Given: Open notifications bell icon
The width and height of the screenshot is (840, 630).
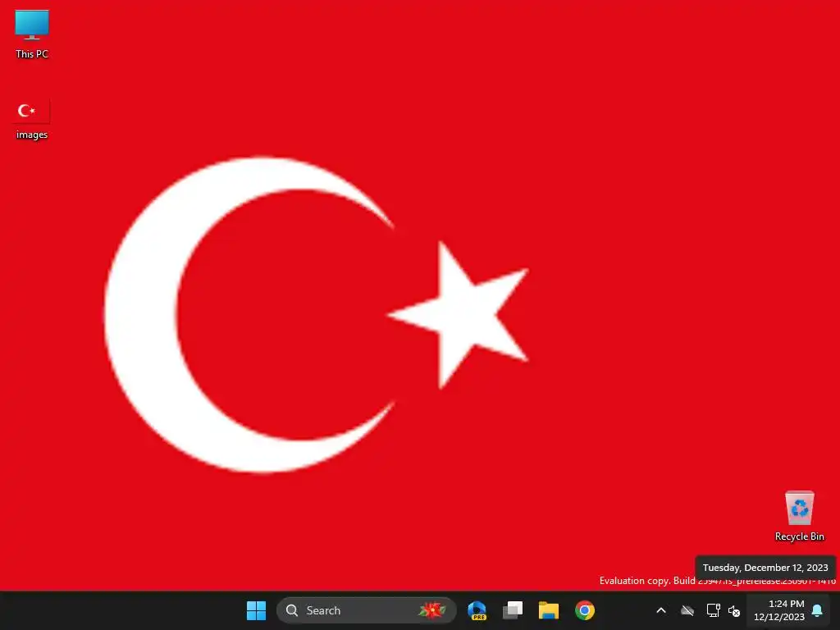Looking at the screenshot, I should pos(817,610).
